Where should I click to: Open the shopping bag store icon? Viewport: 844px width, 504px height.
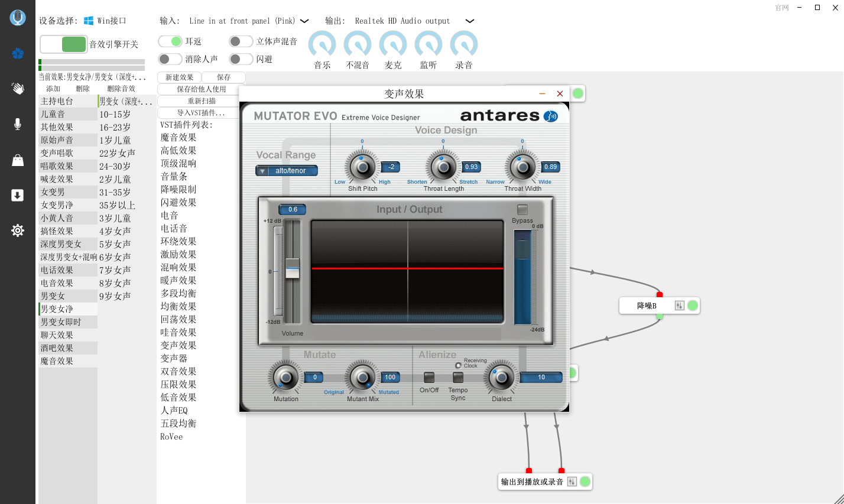click(x=18, y=160)
